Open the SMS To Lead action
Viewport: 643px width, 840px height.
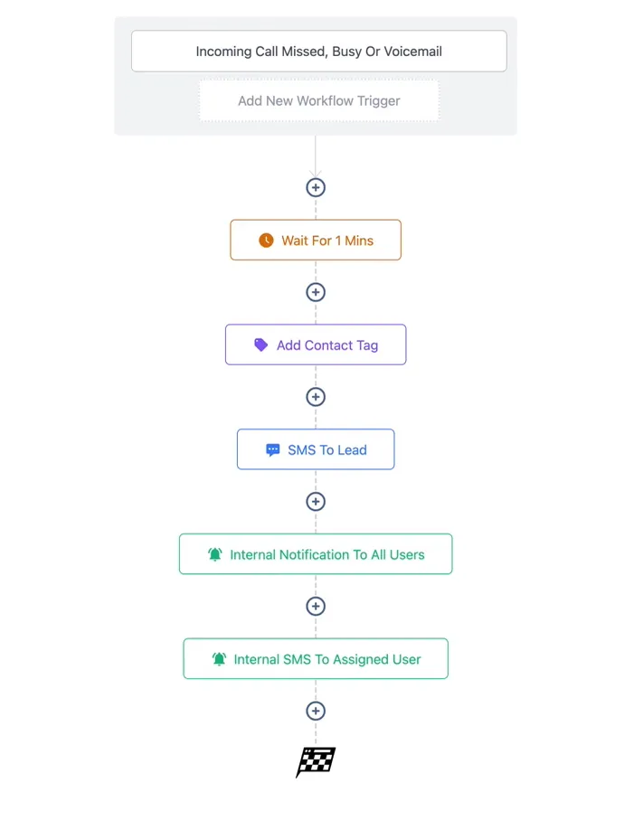(x=316, y=449)
